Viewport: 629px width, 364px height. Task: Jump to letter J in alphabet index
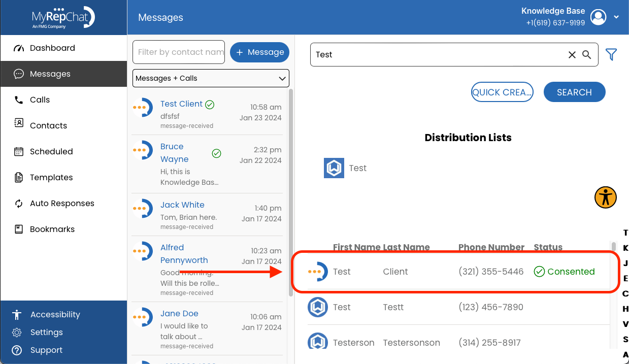tap(625, 263)
